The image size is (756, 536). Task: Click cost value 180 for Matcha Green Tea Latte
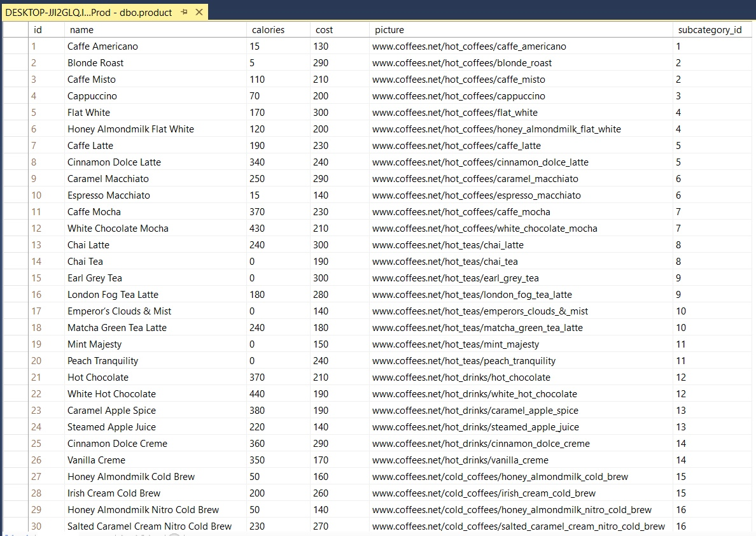[339, 328]
